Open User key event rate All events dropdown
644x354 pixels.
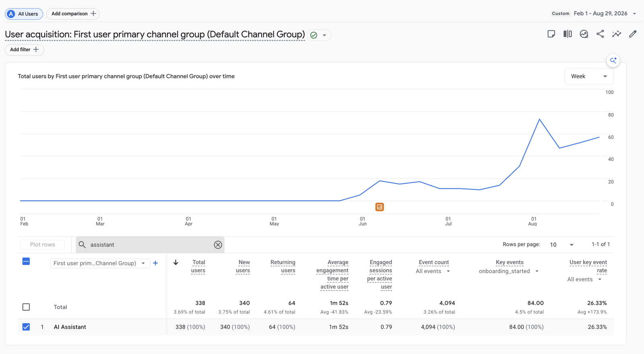tap(584, 279)
